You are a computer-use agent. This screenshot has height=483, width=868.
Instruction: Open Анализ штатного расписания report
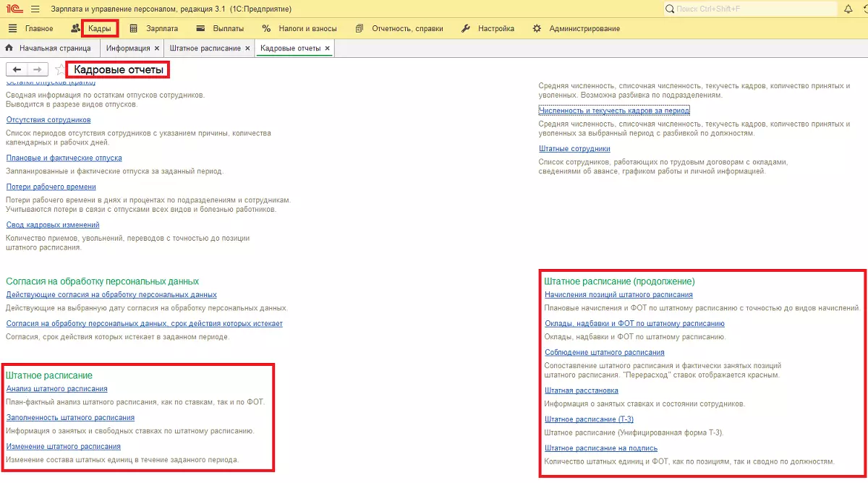coord(56,389)
